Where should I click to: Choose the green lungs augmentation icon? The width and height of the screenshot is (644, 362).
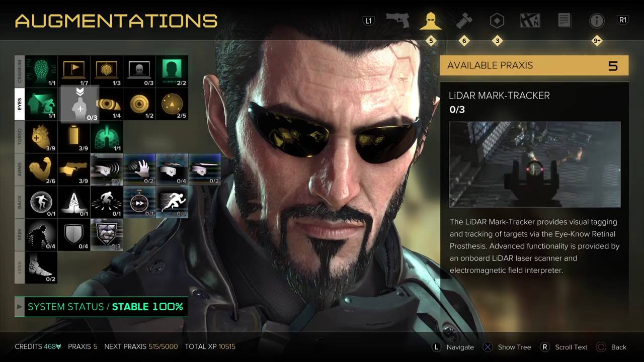(106, 137)
